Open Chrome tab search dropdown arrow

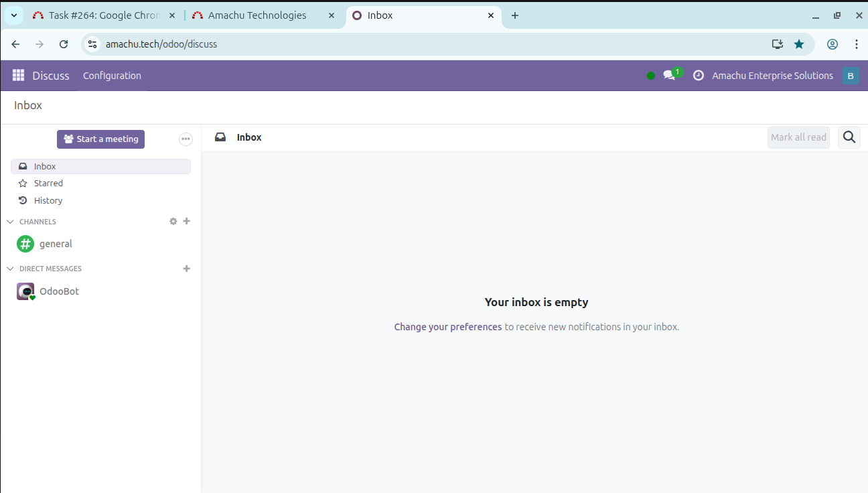14,15
